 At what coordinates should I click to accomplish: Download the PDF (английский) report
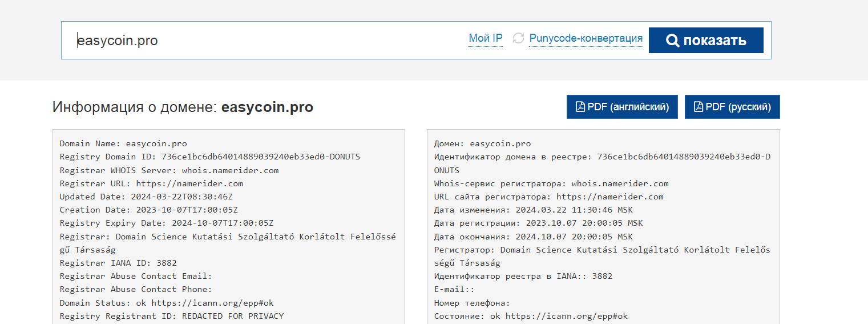tap(622, 107)
